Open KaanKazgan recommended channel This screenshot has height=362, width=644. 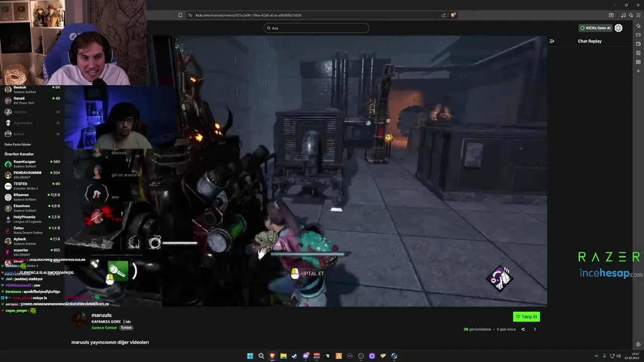[x=32, y=164]
